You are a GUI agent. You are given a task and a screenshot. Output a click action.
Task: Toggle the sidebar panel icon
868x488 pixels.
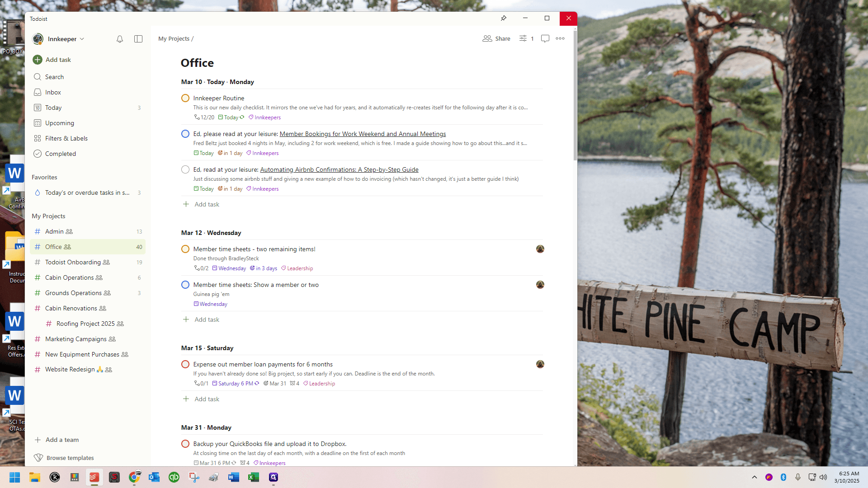[x=138, y=39]
